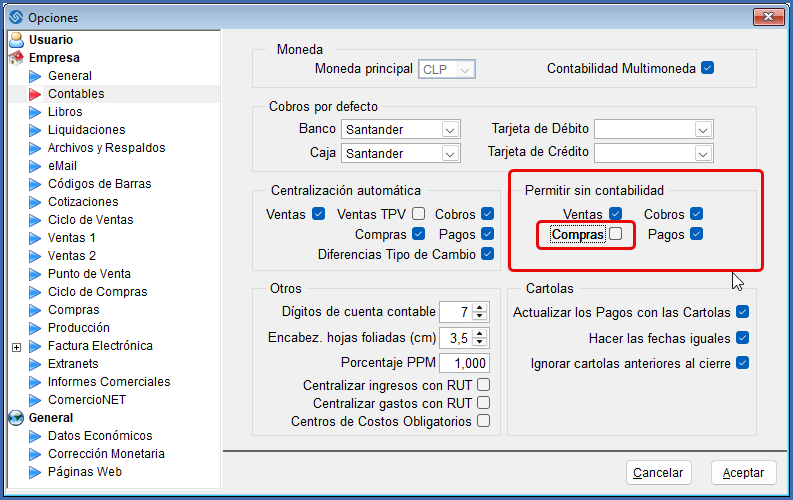Click the arrow icon beside ComercioNET
Viewport: 793px width, 500px height.
(35, 400)
